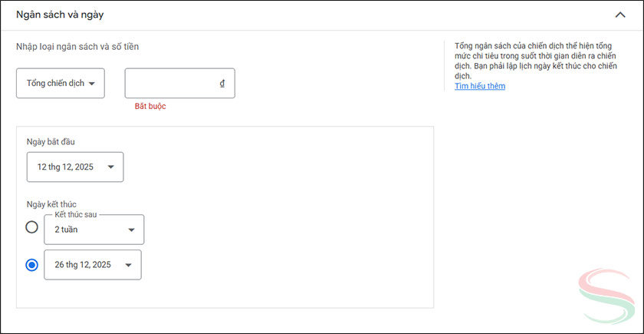Screen dimensions: 644x334
Task: Open the start date picker 12 thg 12, 2025
Action: point(74,167)
